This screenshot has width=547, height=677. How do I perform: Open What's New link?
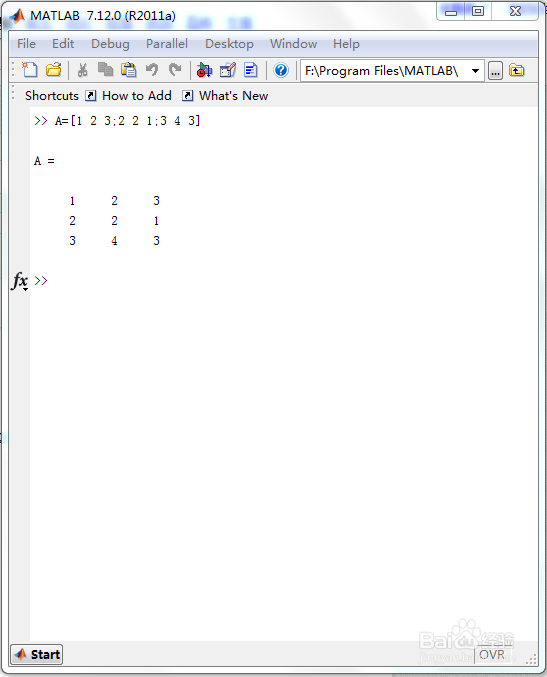tap(234, 95)
